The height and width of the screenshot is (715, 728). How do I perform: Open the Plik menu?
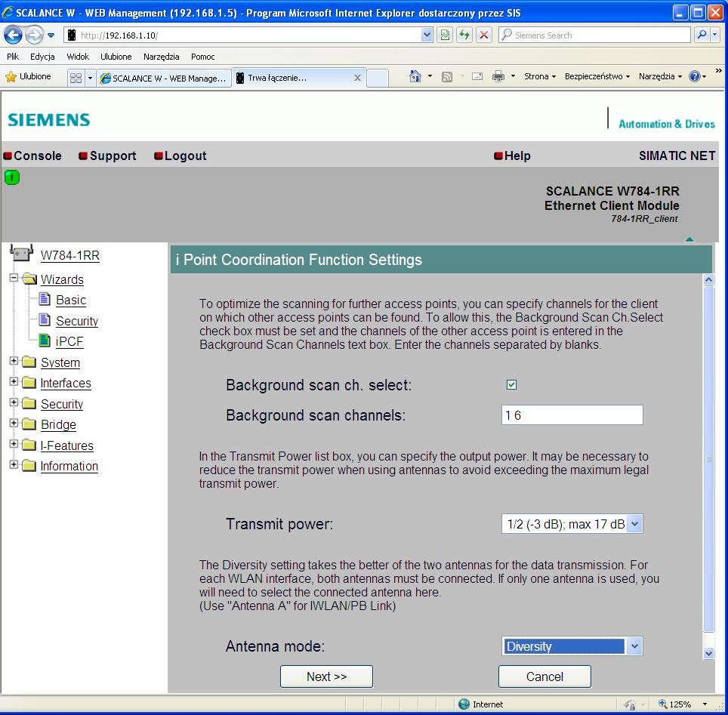[13, 57]
